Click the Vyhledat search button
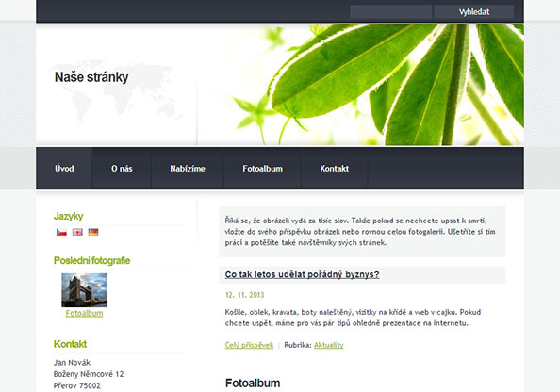The image size is (560, 392). coord(473,12)
